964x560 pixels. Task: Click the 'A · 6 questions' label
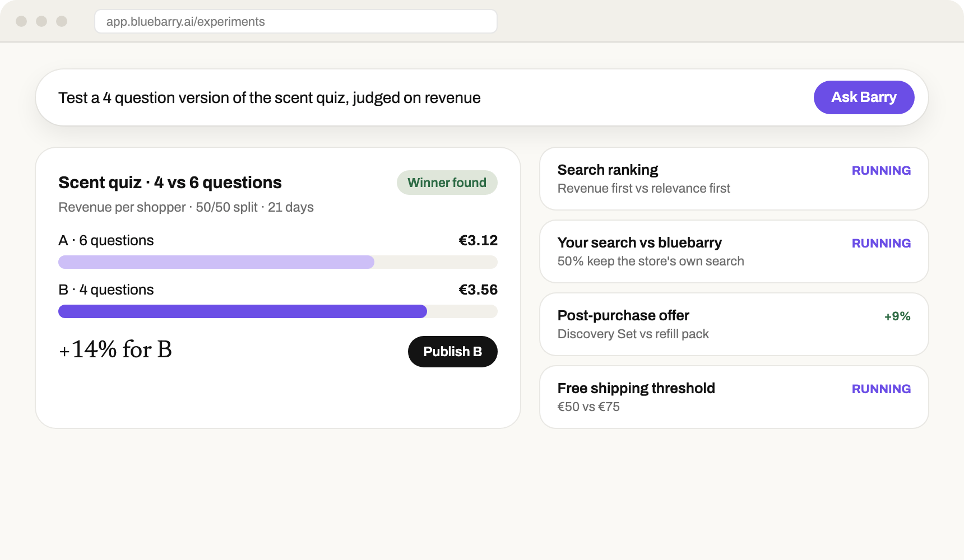click(x=106, y=240)
